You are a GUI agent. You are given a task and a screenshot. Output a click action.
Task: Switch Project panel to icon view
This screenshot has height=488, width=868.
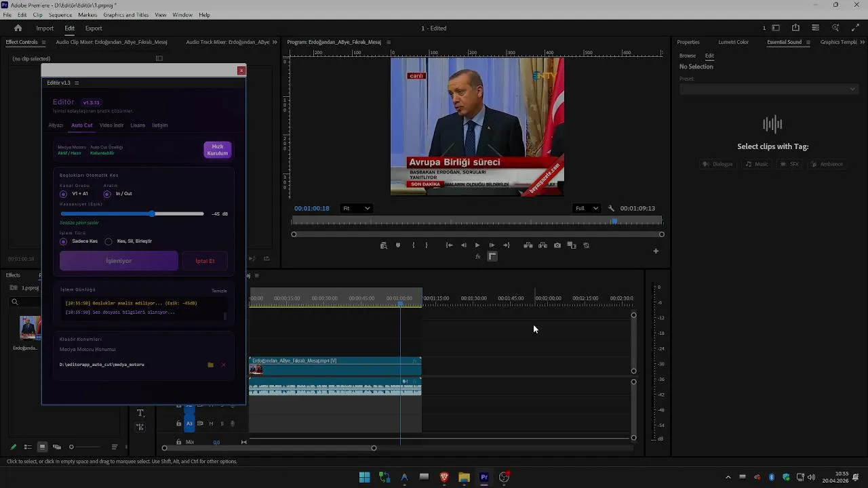(x=42, y=447)
